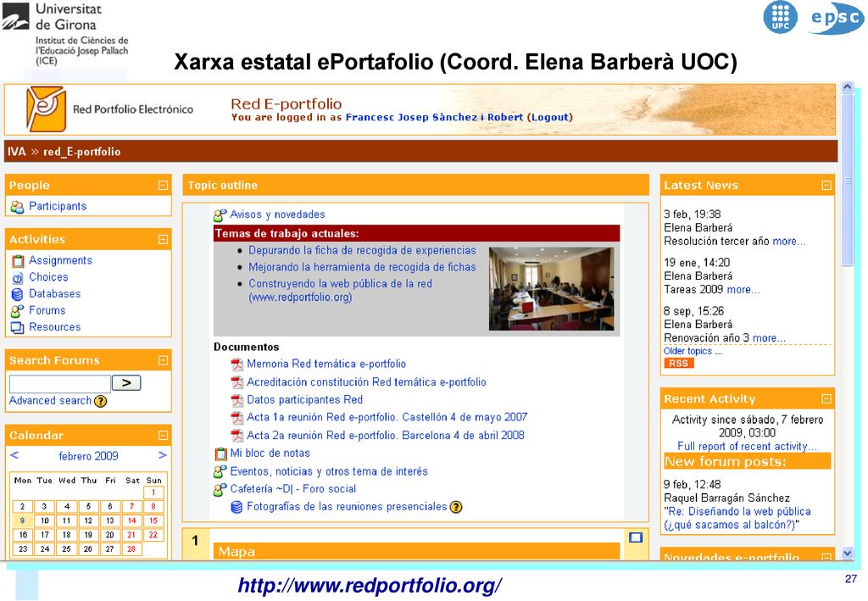Click the Assignments clipboard icon
The height and width of the screenshot is (601, 868).
coord(18,260)
